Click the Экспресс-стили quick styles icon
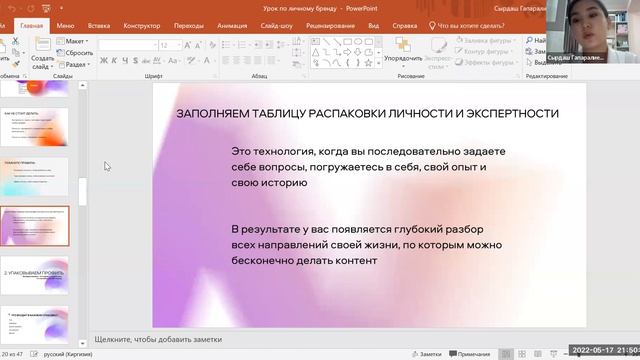 point(438,45)
